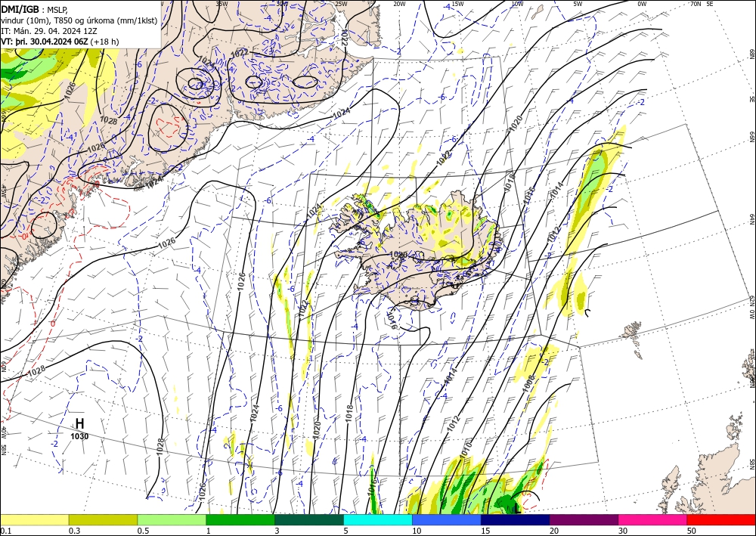Click the 1008 isobar label
Image resolution: width=756 pixels, height=536 pixels.
coord(529,383)
